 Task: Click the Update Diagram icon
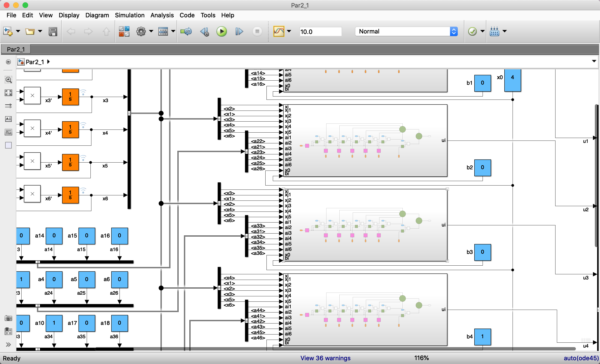coord(186,32)
